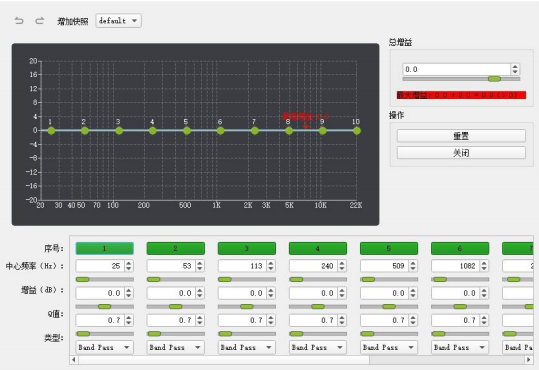The width and height of the screenshot is (539, 370).
Task: Click band 1 frequency slider handle
Action: click(x=82, y=279)
